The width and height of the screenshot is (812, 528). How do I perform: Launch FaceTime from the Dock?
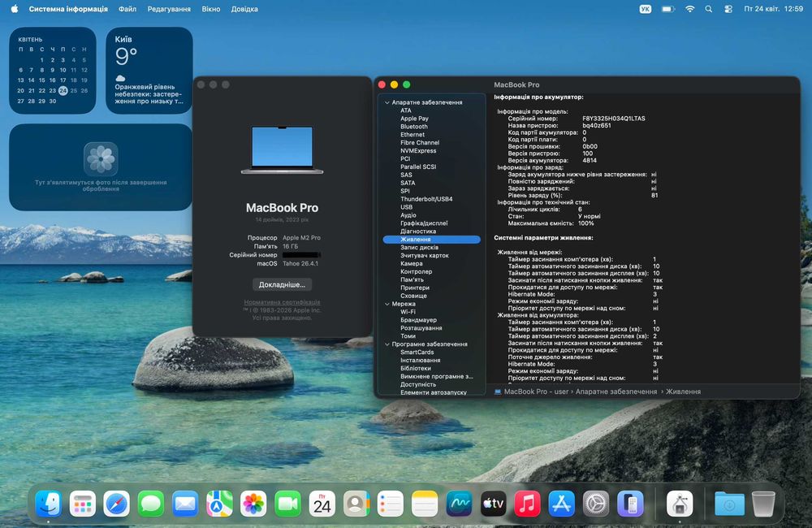287,504
